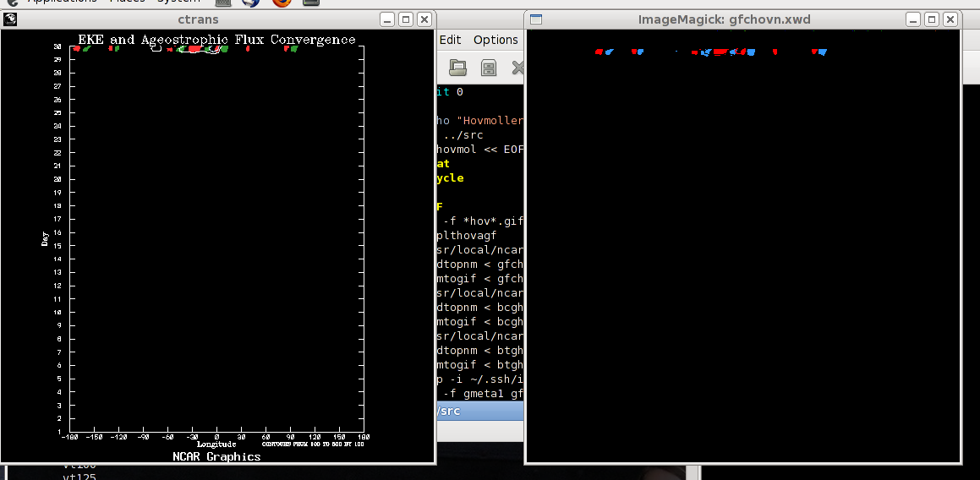This screenshot has height=480, width=980.
Task: Maximize the ctrans window
Action: 406,19
